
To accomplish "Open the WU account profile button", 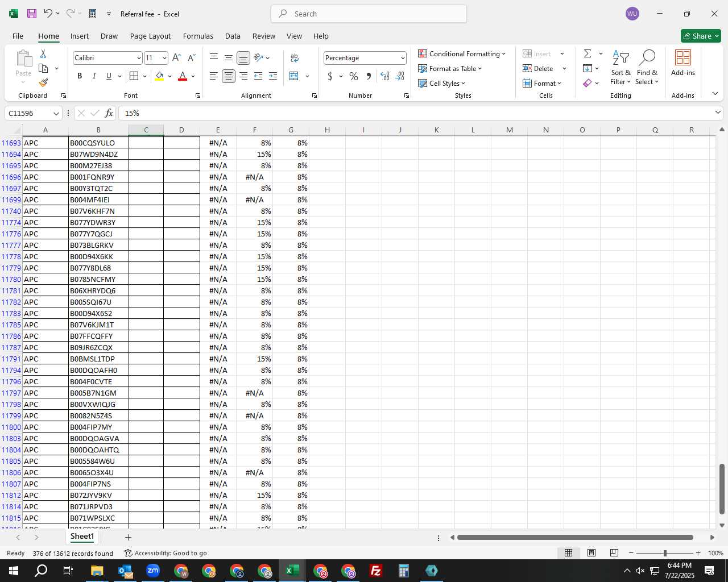I will click(x=632, y=14).
